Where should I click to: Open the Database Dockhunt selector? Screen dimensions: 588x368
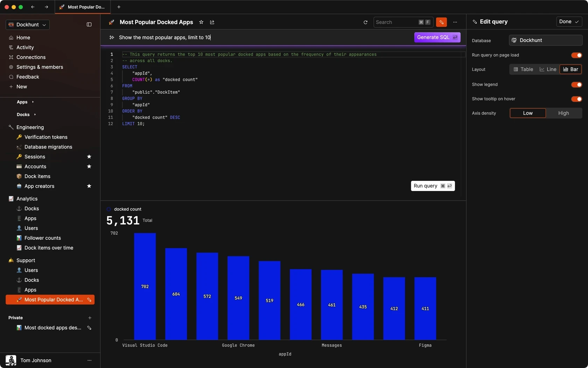tap(545, 40)
